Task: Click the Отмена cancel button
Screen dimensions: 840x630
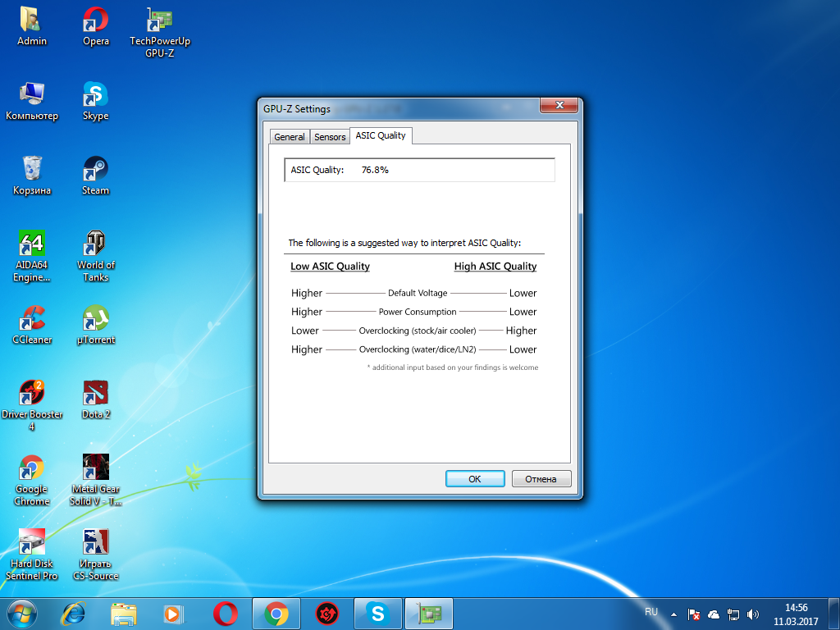Action: pos(541,479)
